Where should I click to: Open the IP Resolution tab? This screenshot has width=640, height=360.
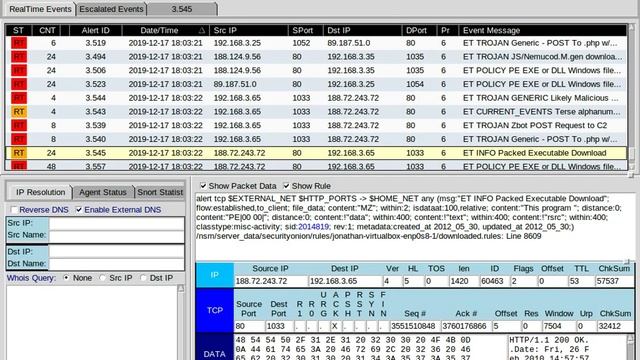click(x=40, y=192)
